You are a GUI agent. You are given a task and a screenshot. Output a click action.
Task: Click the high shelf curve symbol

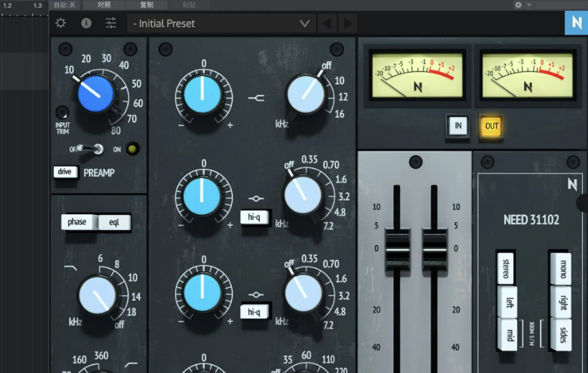pos(256,98)
